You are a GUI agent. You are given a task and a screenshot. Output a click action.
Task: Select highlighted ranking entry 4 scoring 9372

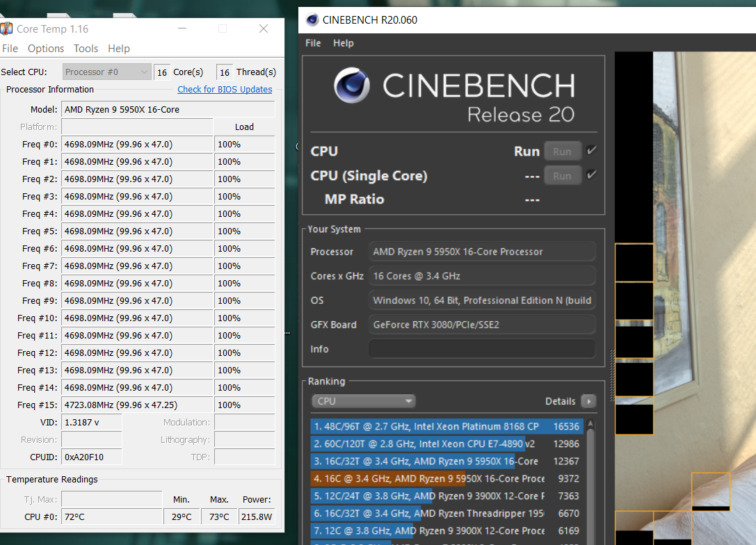447,478
